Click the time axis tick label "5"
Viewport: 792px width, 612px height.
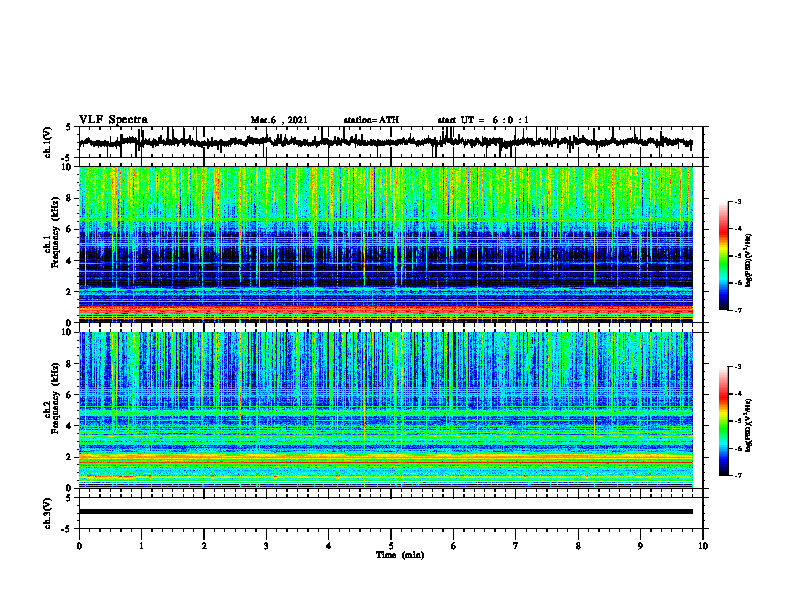(x=391, y=546)
